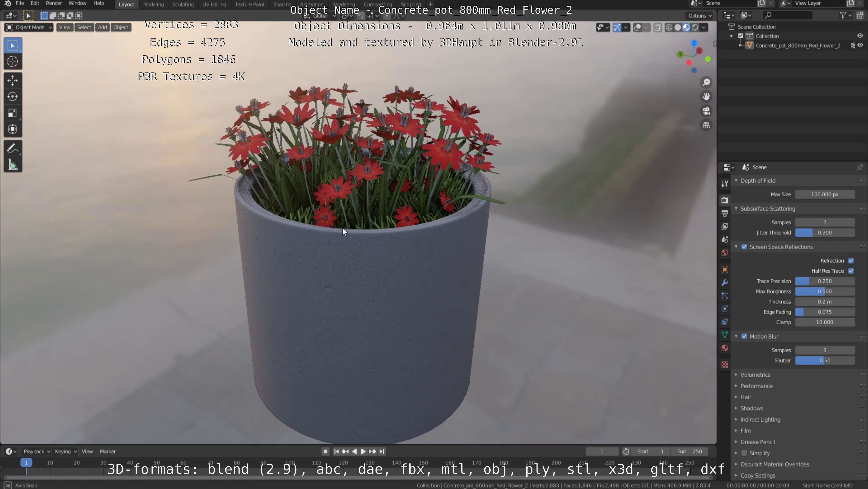Click the viewport zoom magnifier icon

point(706,83)
